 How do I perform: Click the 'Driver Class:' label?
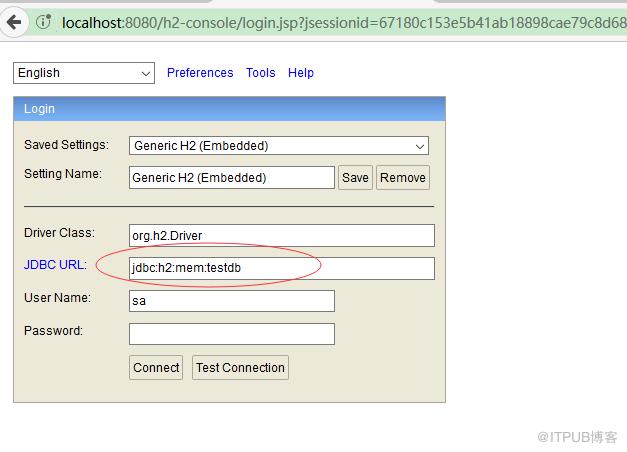(x=59, y=232)
